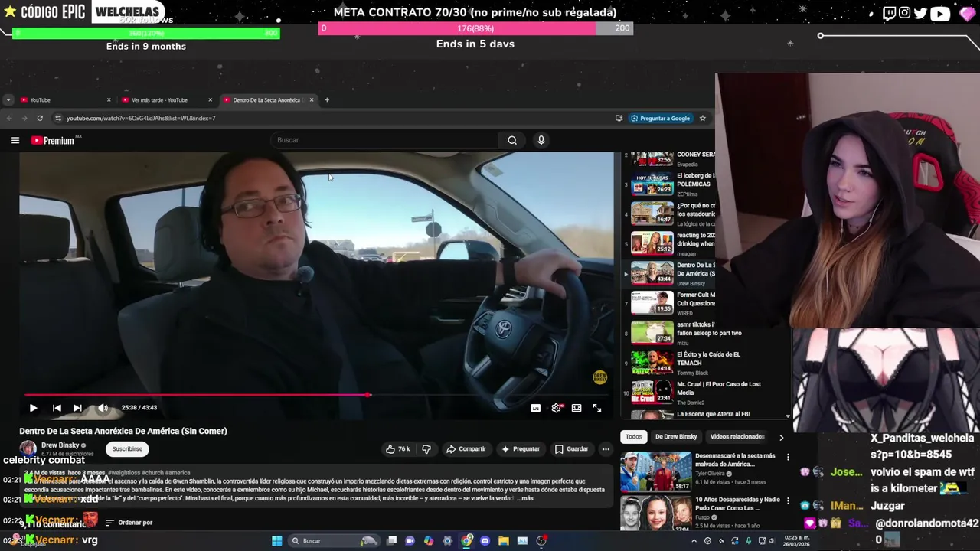Skip to the previous video in playlist

[x=57, y=408]
